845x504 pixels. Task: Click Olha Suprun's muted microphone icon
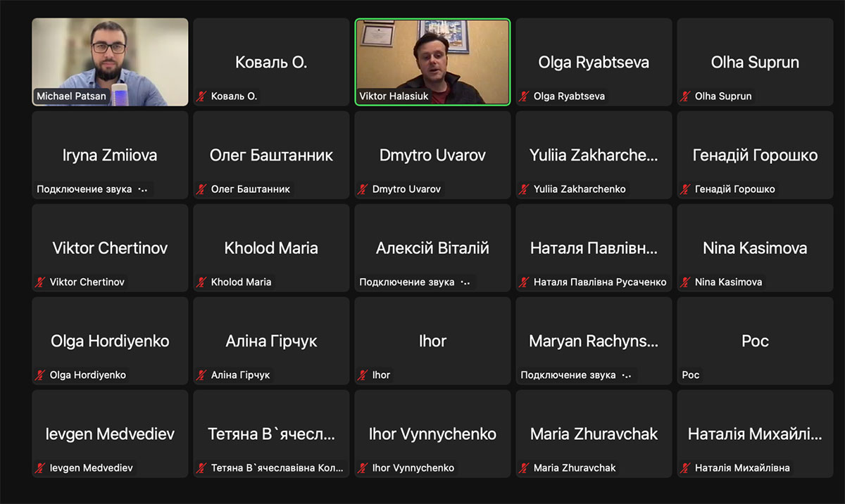[685, 96]
